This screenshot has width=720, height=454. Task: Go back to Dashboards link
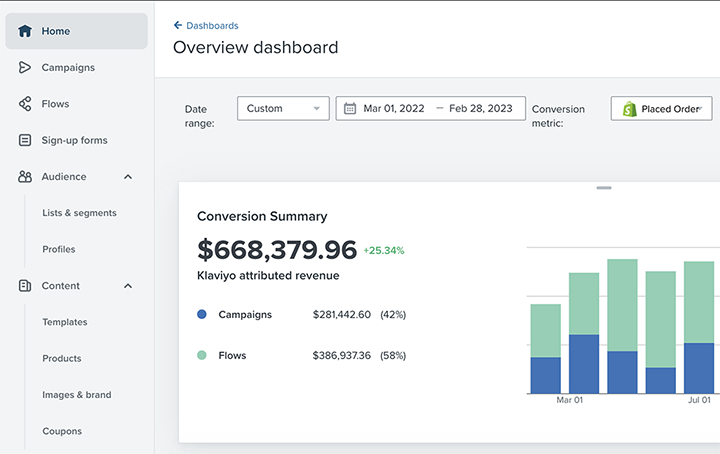[206, 25]
